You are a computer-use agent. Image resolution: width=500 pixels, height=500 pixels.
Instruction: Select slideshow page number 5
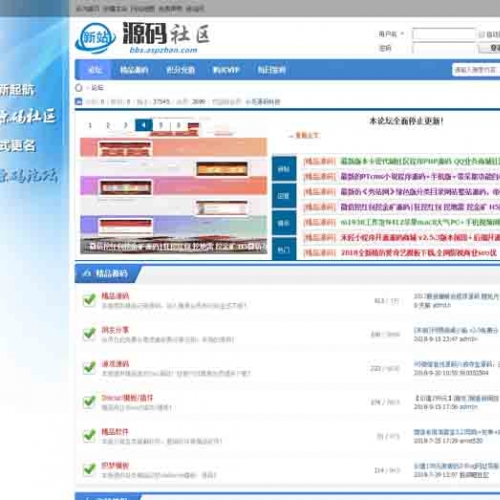pos(161,126)
